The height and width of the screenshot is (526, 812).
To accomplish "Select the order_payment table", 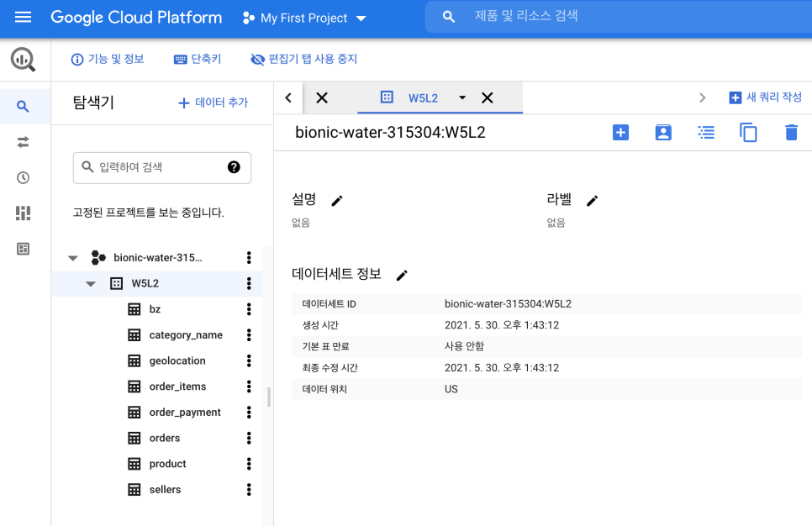I will tap(185, 412).
